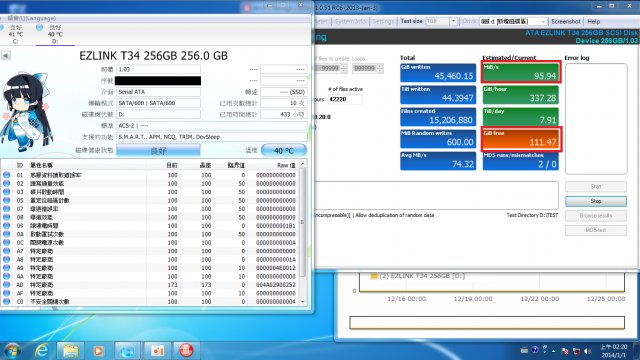Viewport: 640px width, 360px height.
Task: Click the S.M.A.R.T., APM, NCQ features field
Action: [x=211, y=137]
